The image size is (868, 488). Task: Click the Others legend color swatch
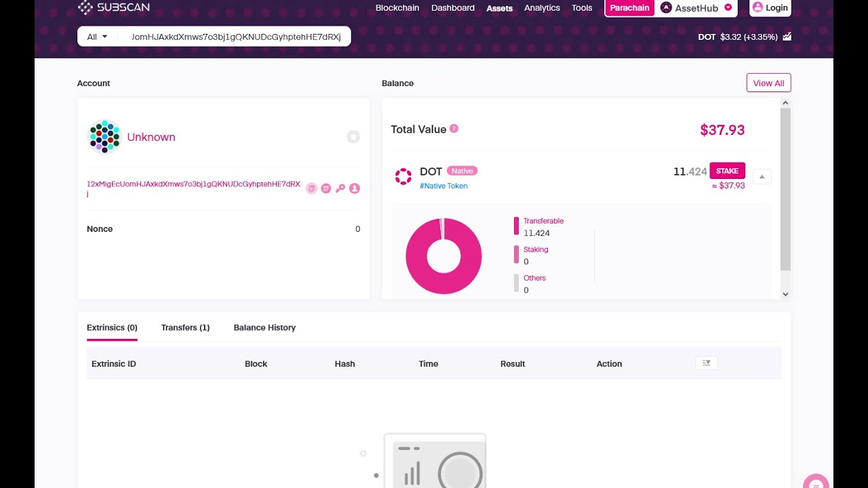pos(516,283)
